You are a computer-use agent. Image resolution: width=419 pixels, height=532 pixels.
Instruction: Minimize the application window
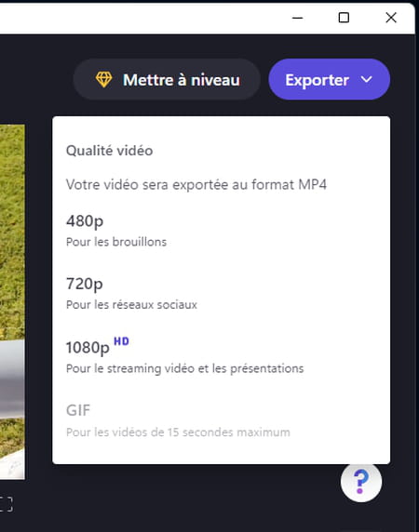click(x=297, y=18)
